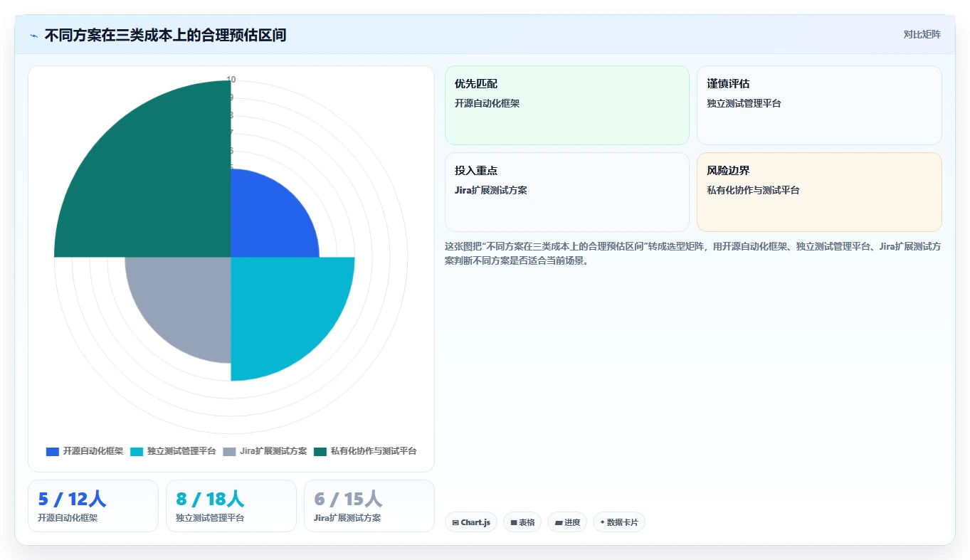Click the Jira扩展测试方案 legend label

click(x=273, y=451)
